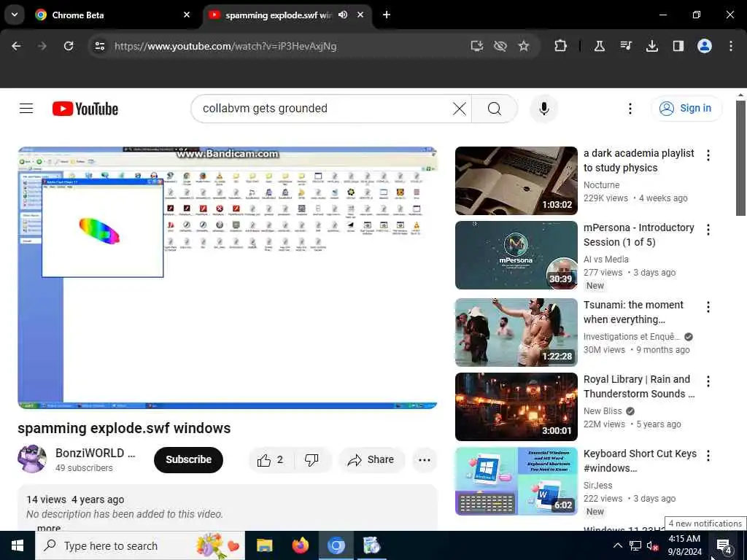The width and height of the screenshot is (747, 560).
Task: Open media controls icon in toolbar
Action: (x=625, y=46)
